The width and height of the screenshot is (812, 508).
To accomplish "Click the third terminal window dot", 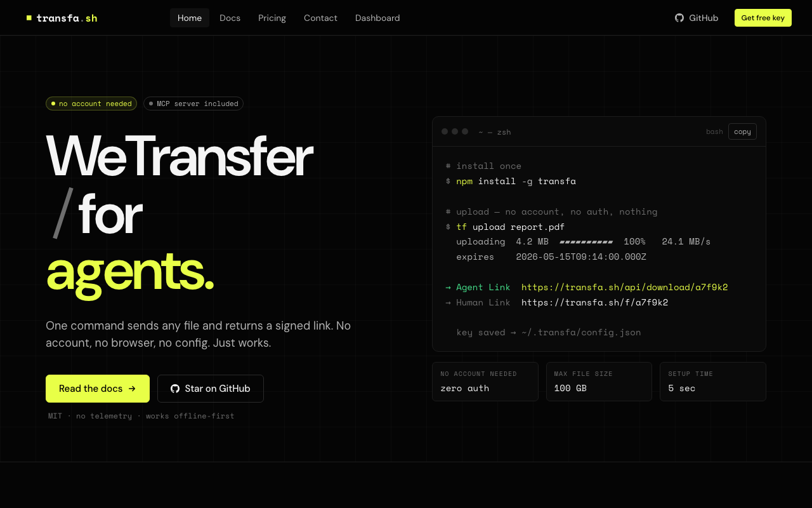I will tap(465, 131).
